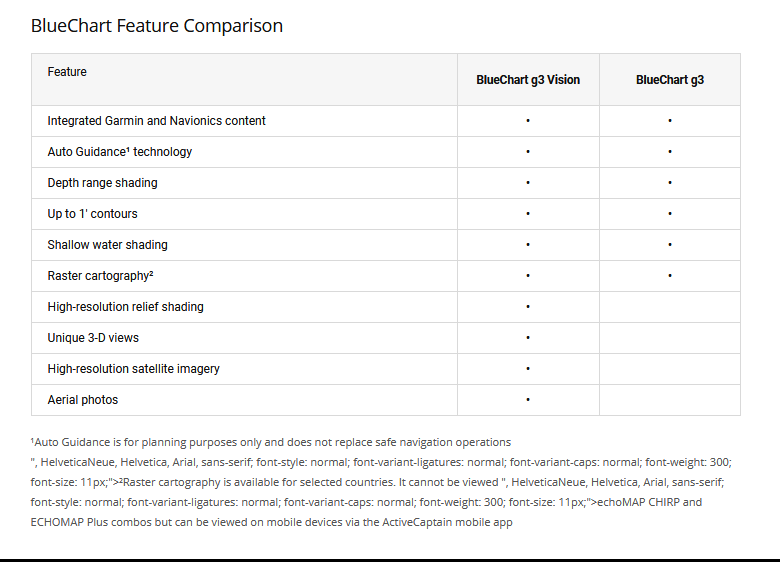Click the Up to 1' contours label

[x=92, y=214]
